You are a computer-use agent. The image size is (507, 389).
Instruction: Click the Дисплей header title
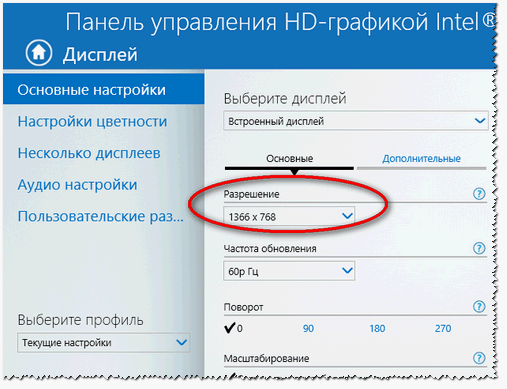pyautogui.click(x=100, y=54)
